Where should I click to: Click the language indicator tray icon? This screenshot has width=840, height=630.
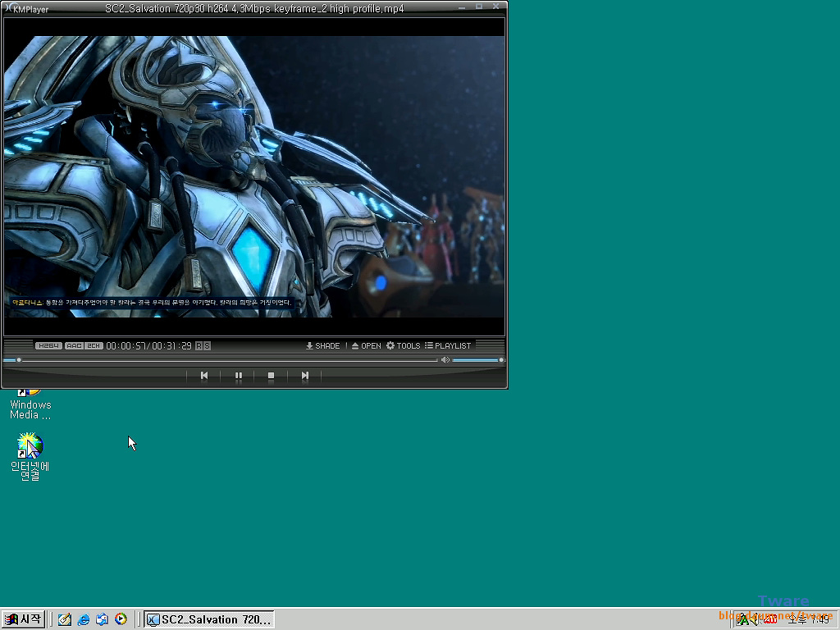click(743, 620)
